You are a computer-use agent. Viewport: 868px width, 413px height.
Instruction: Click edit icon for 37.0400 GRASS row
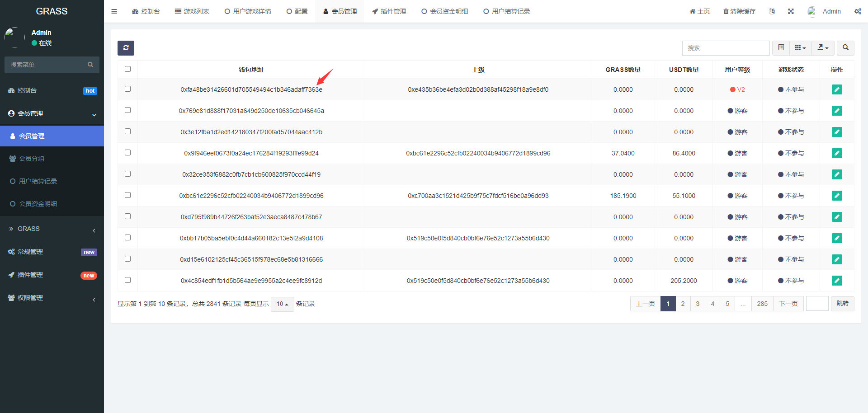(x=837, y=153)
